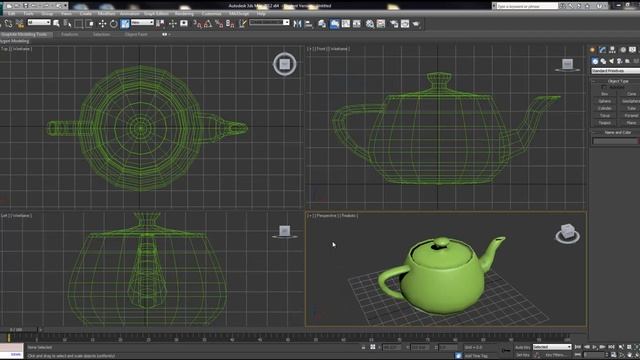Click the highlighted Select and Scale tool
The height and width of the screenshot is (360, 640).
pos(125,24)
